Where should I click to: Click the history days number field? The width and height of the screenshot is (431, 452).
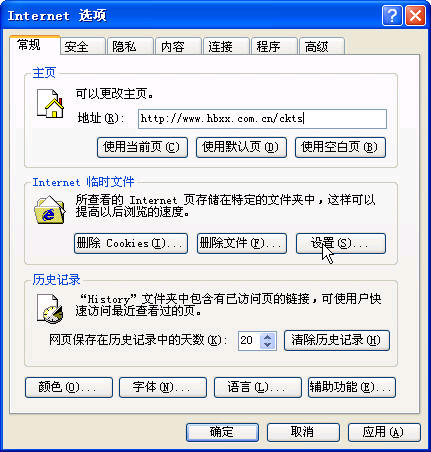pos(250,340)
